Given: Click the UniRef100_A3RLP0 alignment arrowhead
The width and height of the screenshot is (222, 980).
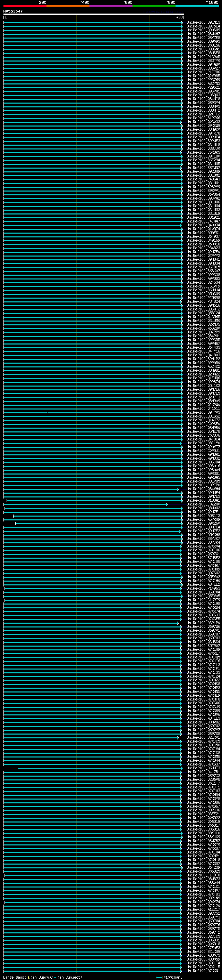Looking at the screenshot, I should [x=178, y=623].
